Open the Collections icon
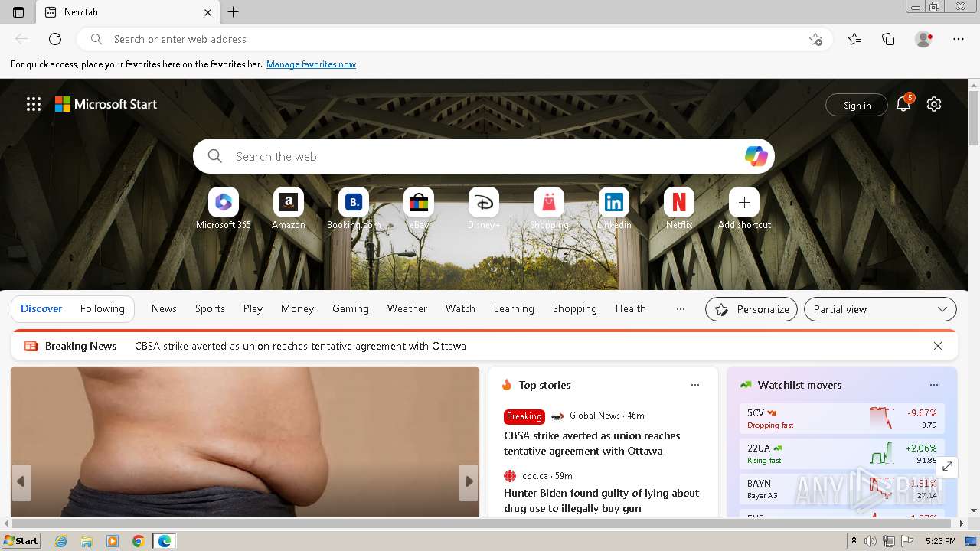Screen dimensions: 980x551 (888, 39)
